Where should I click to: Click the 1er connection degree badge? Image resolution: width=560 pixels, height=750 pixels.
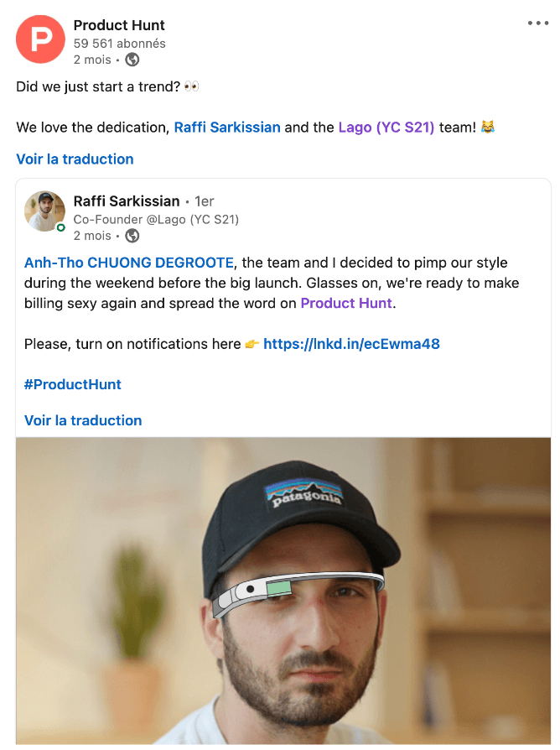click(x=205, y=201)
